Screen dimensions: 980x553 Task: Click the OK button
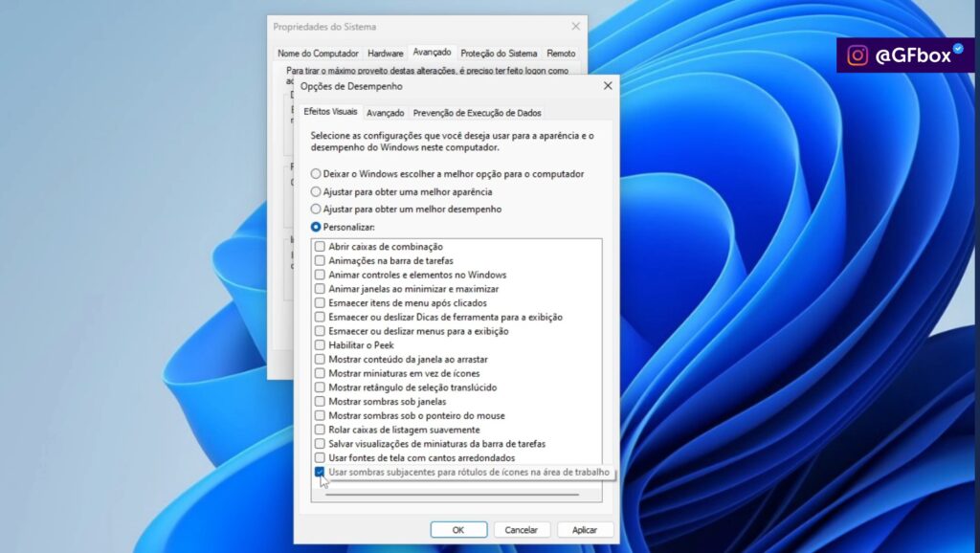click(x=458, y=529)
